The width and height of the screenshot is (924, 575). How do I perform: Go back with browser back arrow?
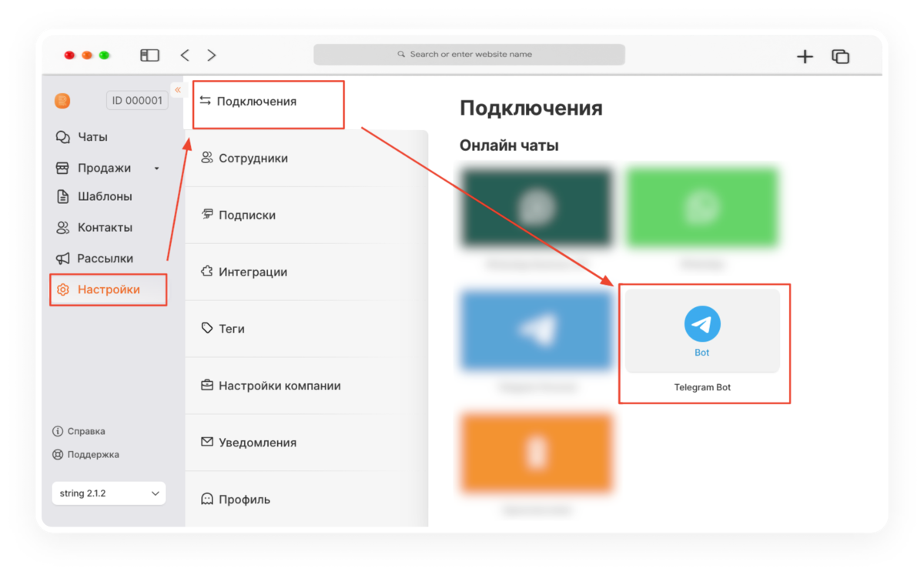click(185, 55)
